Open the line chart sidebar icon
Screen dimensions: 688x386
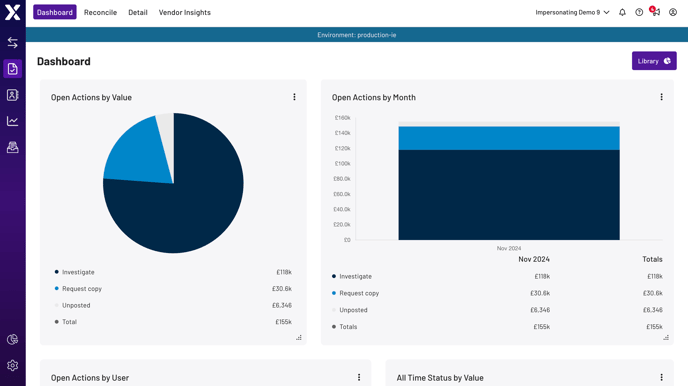pyautogui.click(x=12, y=121)
